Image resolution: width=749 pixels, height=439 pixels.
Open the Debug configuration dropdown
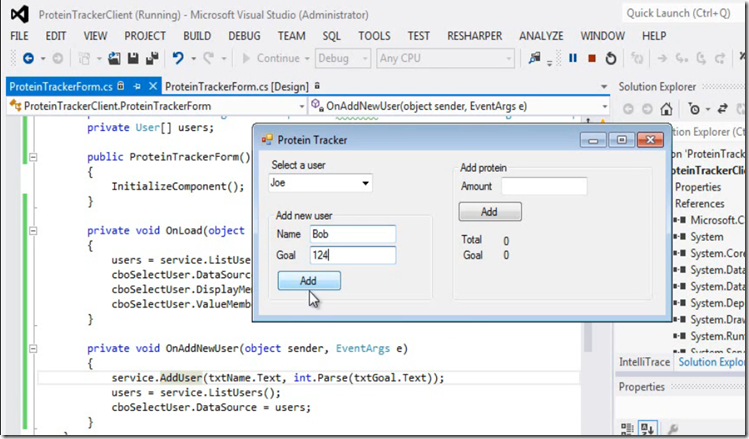365,59
